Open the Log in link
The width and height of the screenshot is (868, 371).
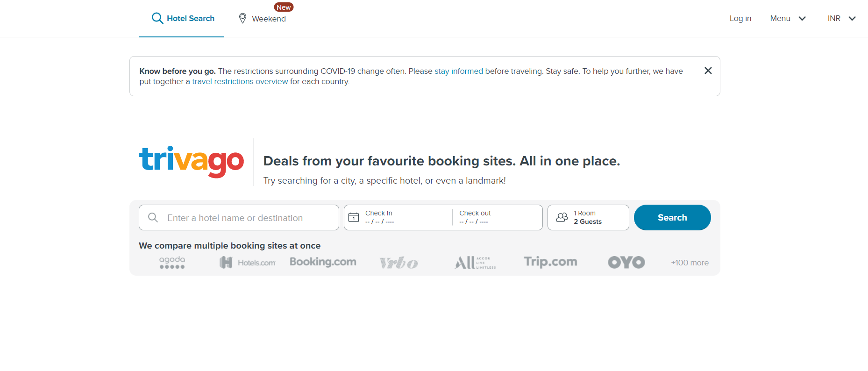pos(740,18)
